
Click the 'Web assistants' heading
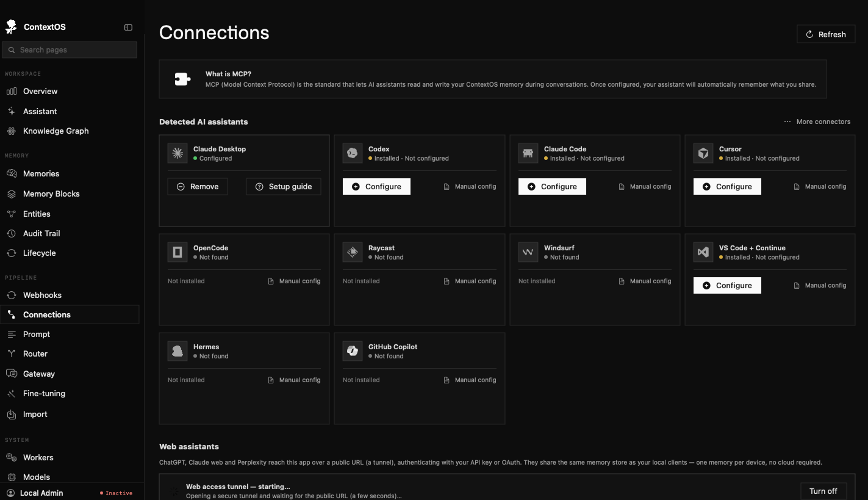[189, 446]
